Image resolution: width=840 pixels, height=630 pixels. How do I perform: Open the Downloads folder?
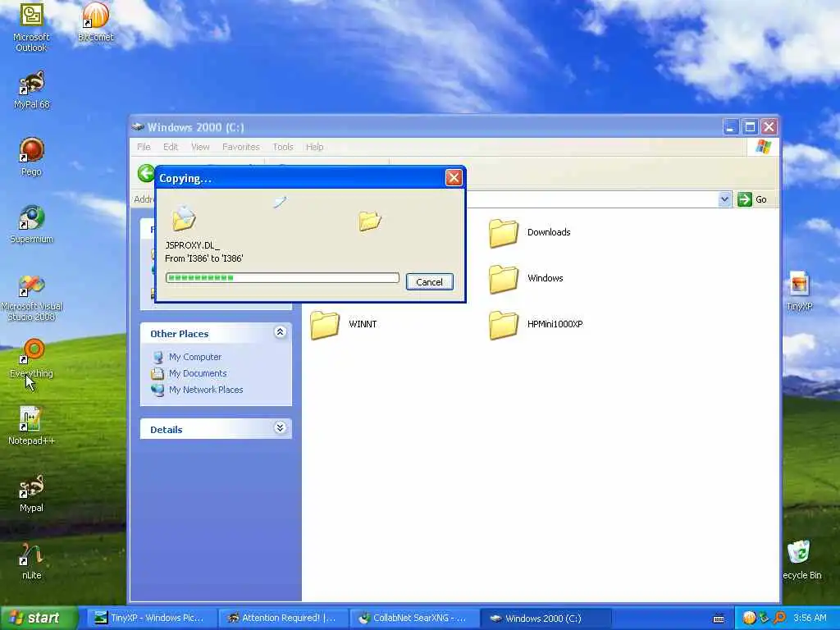tap(529, 232)
